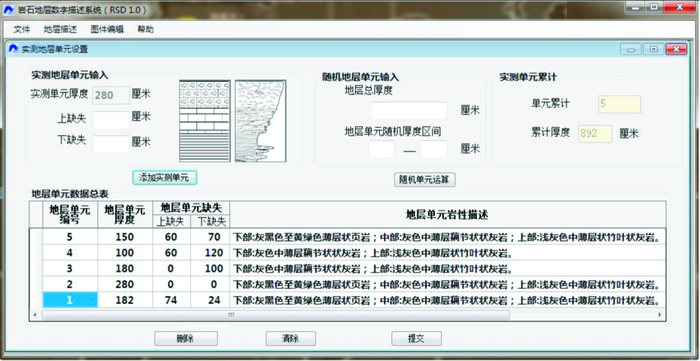Click the RSD application icon in title bar
Viewport: 700px width, 361px height.
[8, 8]
